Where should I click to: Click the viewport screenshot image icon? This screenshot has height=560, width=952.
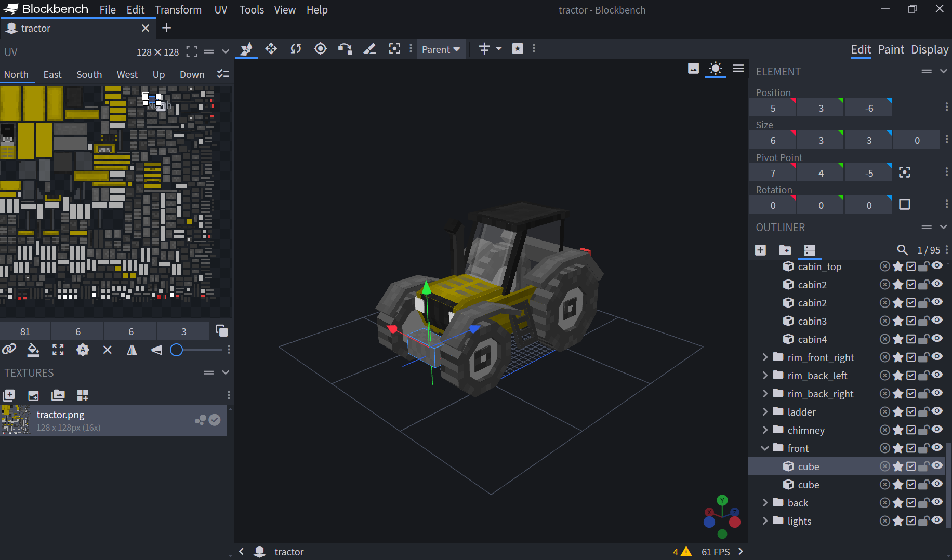click(x=693, y=69)
